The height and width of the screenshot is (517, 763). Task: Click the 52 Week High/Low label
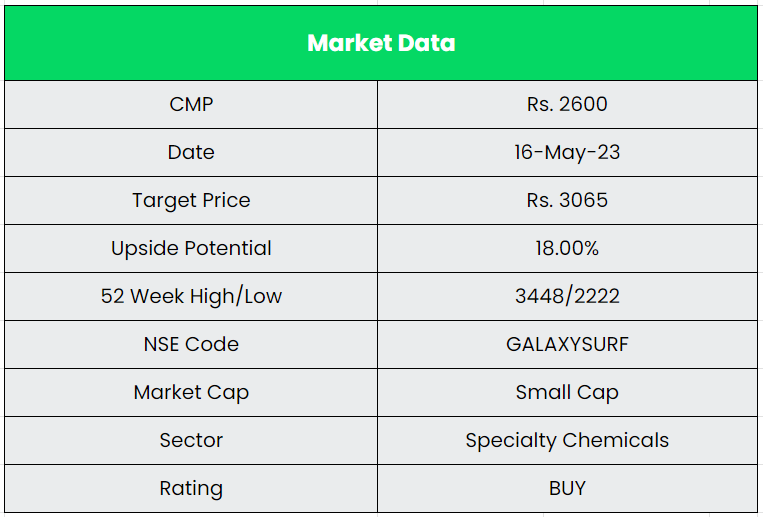tap(191, 296)
